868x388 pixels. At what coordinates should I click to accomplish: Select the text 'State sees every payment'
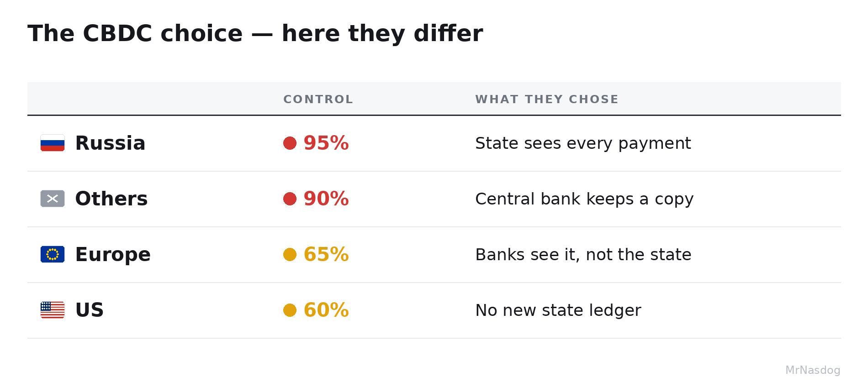click(x=583, y=143)
